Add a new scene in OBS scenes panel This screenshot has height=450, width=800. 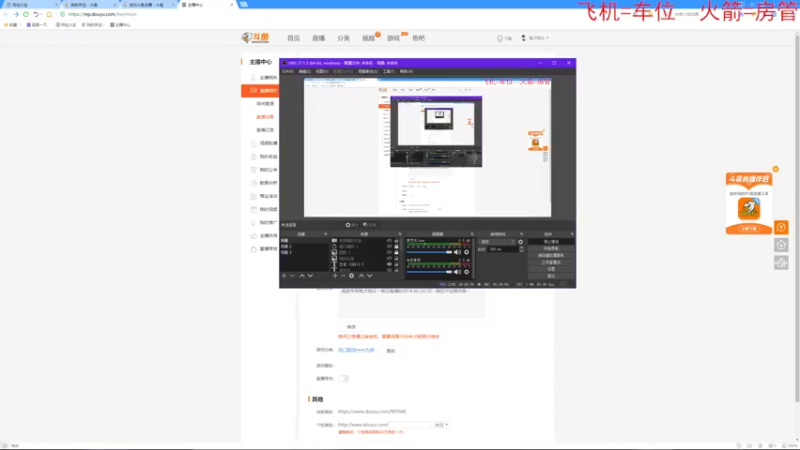[x=284, y=276]
